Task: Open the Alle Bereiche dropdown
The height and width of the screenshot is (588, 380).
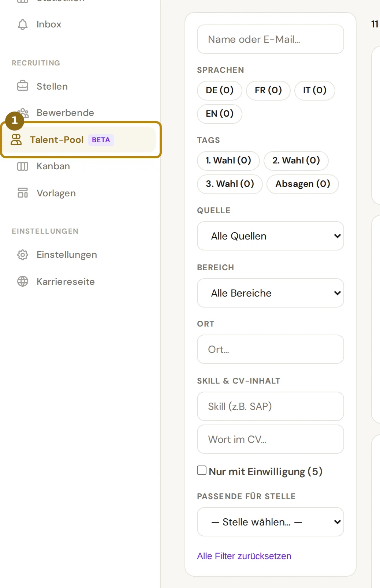Action: (x=271, y=293)
